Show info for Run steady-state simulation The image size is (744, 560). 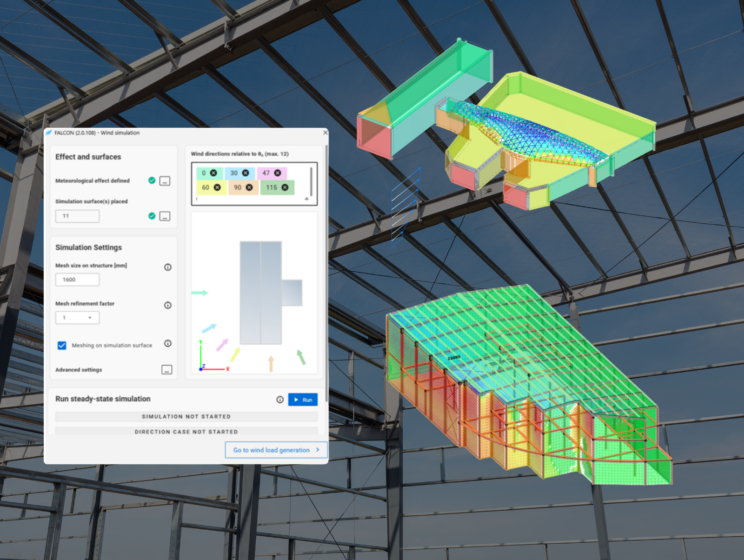[x=280, y=400]
